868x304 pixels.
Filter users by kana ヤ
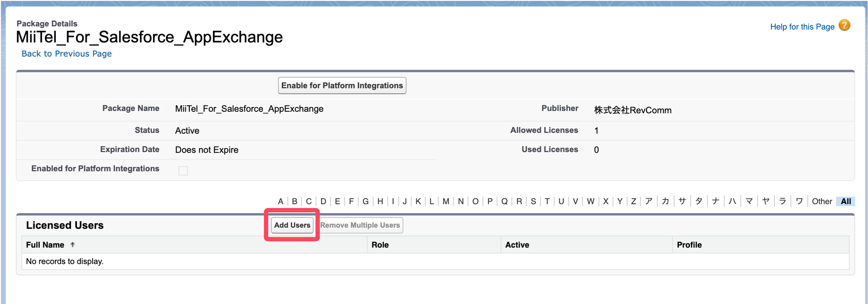766,201
